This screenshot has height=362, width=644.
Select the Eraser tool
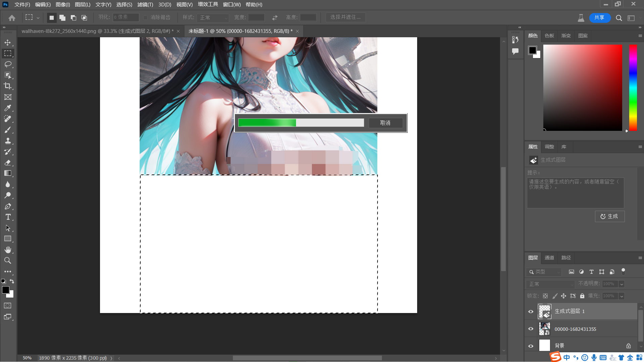(x=8, y=162)
